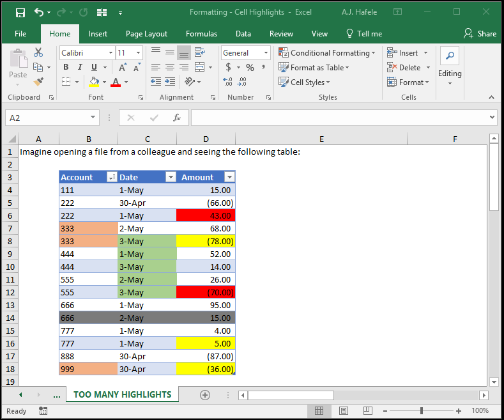Click the Borders icon
The height and width of the screenshot is (420, 504).
coord(66,82)
